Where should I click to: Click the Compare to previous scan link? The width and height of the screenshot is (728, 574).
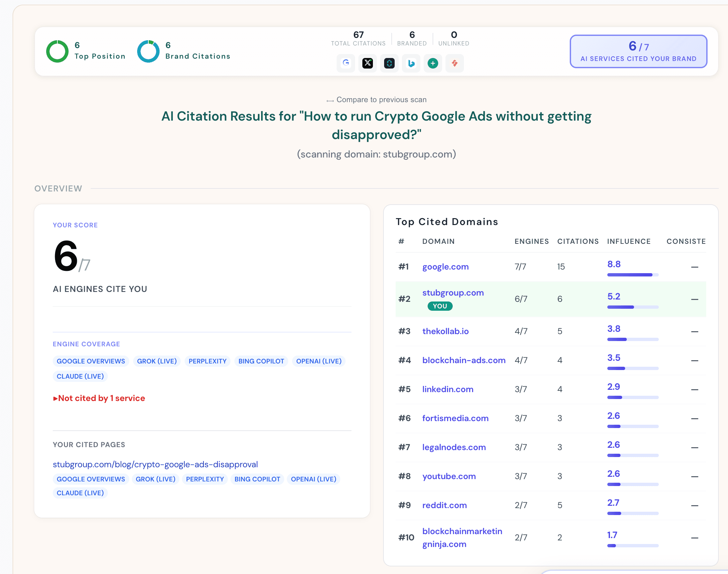point(377,100)
